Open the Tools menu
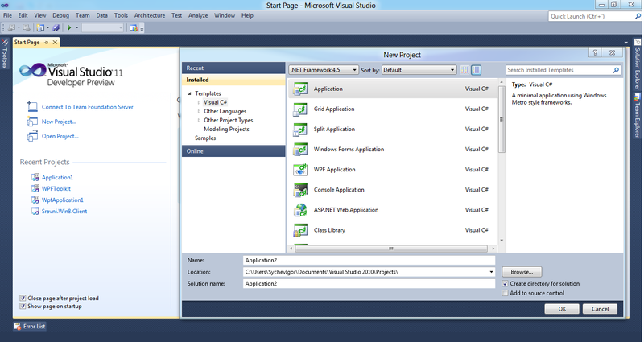Image resolution: width=644 pixels, height=342 pixels. tap(121, 15)
